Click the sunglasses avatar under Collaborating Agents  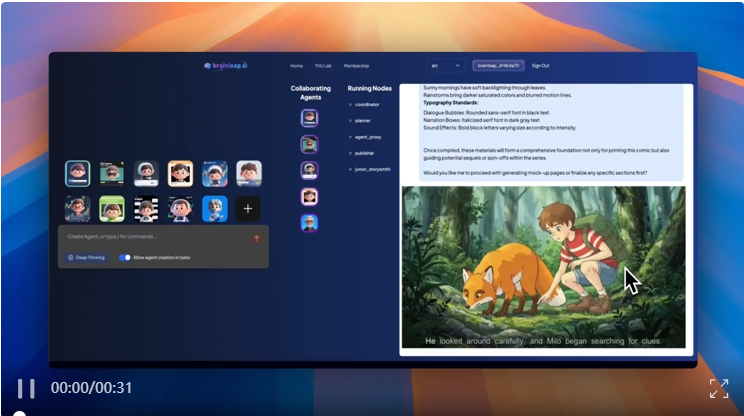[309, 144]
